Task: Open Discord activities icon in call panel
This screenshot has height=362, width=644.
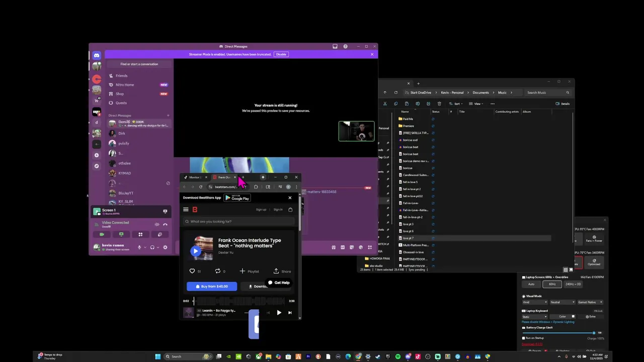Action: 140,234
